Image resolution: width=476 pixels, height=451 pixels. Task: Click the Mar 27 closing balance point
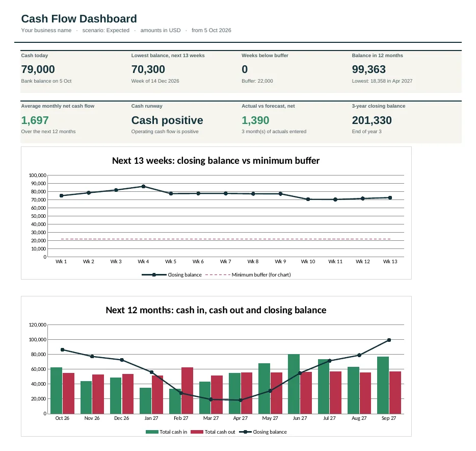pyautogui.click(x=211, y=399)
